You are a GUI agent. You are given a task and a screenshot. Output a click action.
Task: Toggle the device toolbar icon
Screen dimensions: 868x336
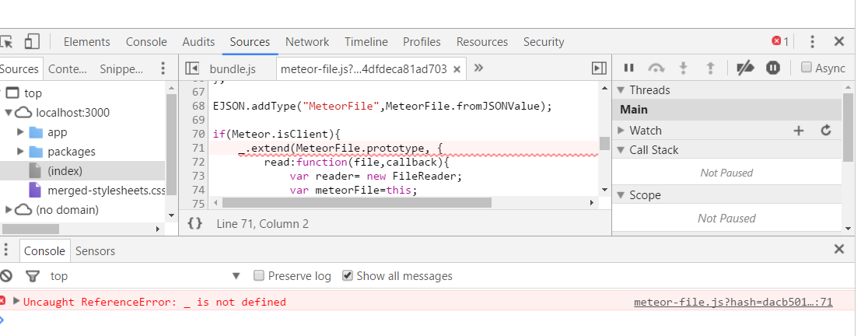(x=32, y=42)
